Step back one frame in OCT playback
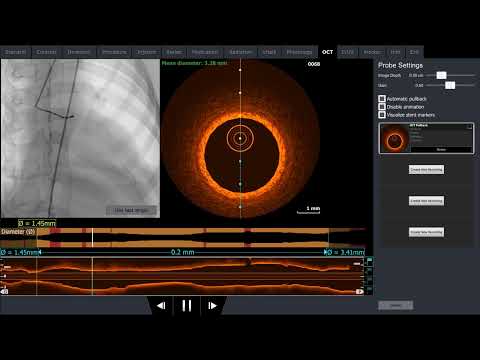 161,305
